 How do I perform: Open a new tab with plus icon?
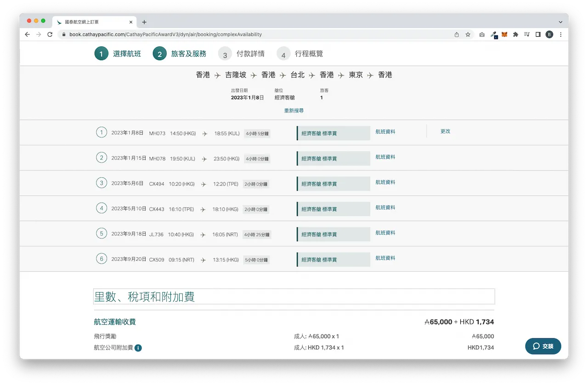click(144, 22)
